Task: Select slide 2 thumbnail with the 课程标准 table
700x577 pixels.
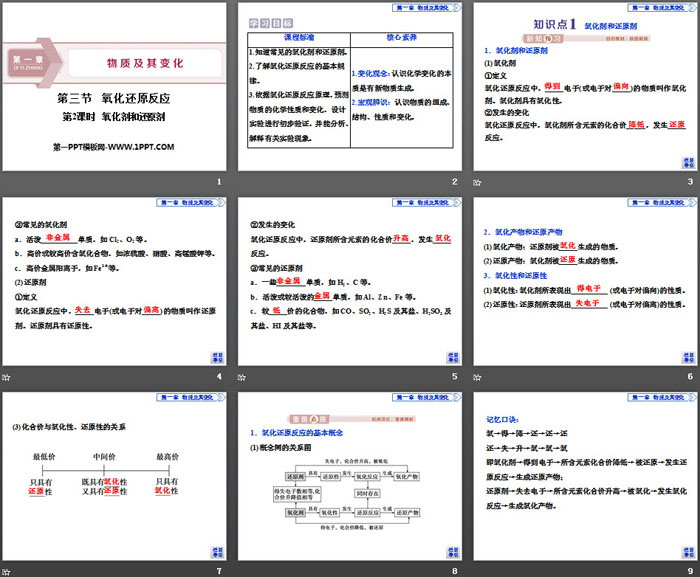Action: 350,87
